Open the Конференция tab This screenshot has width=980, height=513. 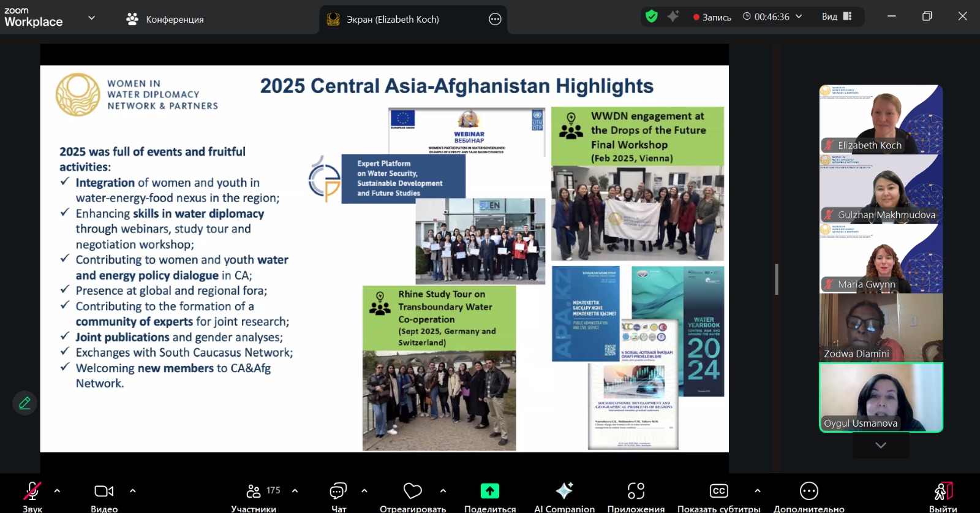(x=165, y=19)
